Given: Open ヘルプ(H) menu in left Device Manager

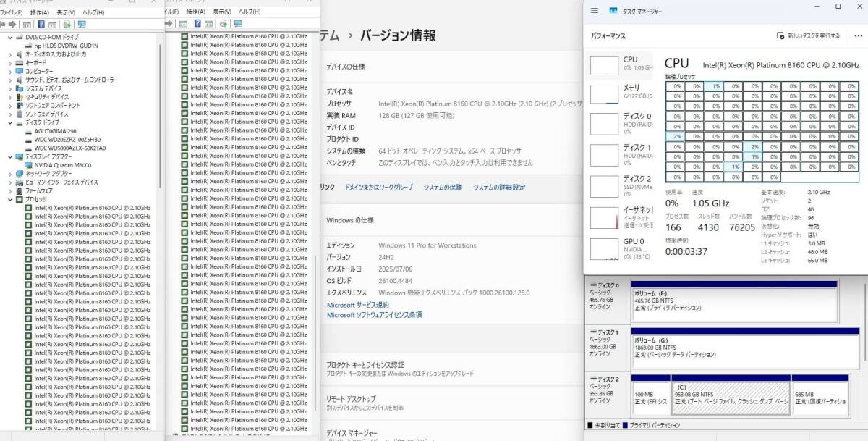Looking at the screenshot, I should (93, 12).
